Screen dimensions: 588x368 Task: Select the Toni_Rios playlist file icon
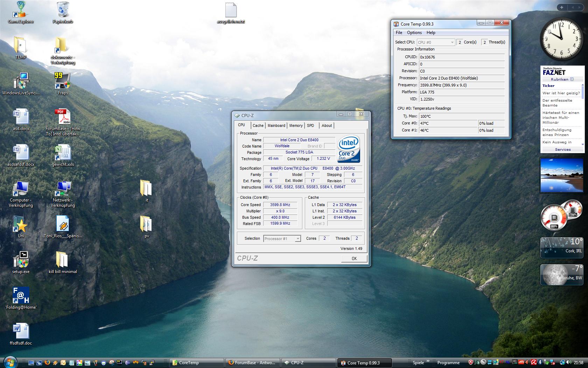coord(63,227)
